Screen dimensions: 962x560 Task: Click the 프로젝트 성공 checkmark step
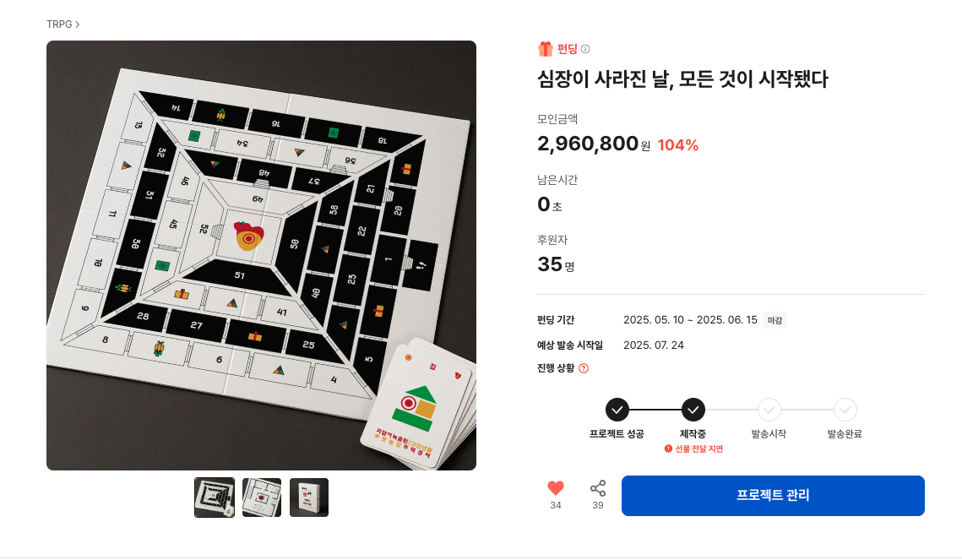617,410
